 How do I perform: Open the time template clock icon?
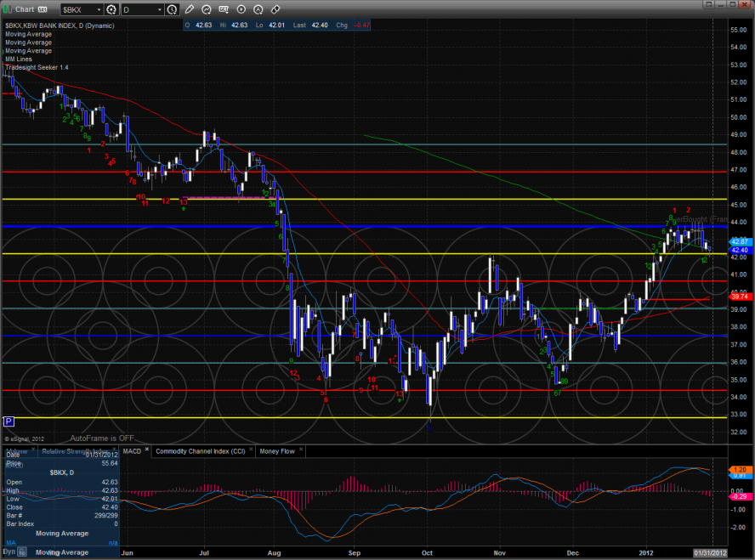click(172, 9)
